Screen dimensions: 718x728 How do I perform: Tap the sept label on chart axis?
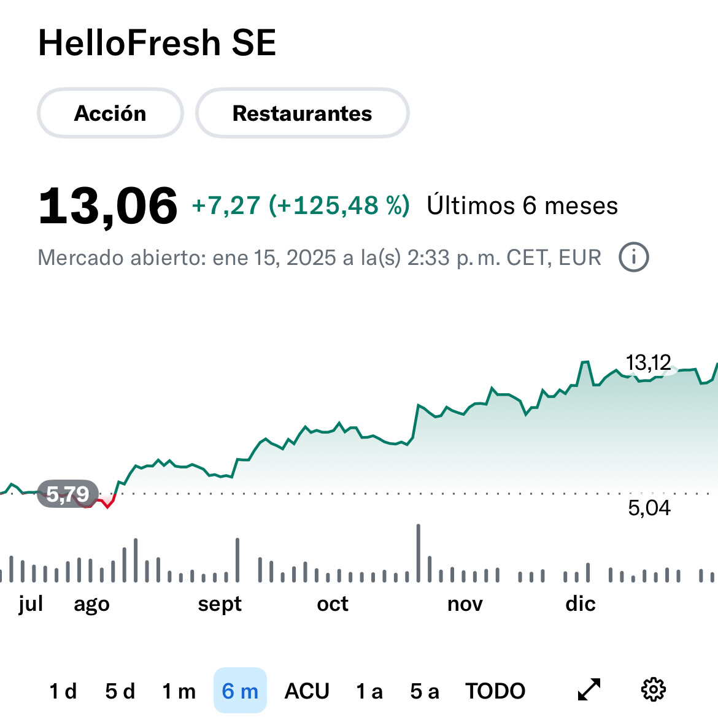220,604
